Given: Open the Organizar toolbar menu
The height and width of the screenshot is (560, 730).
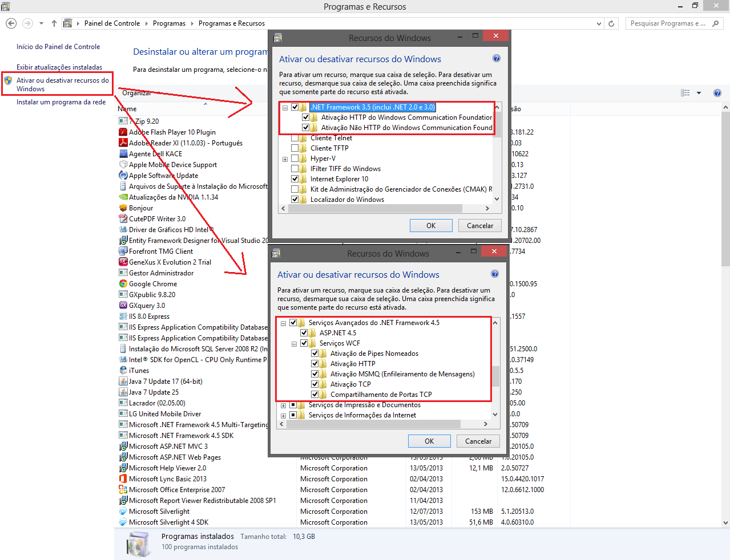Looking at the screenshot, I should tap(137, 93).
